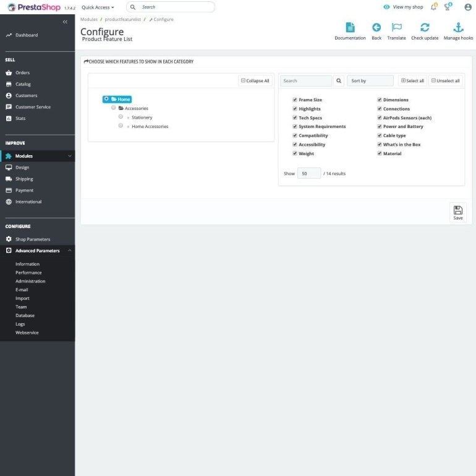Uncheck the Highlights checkbox

(294, 109)
